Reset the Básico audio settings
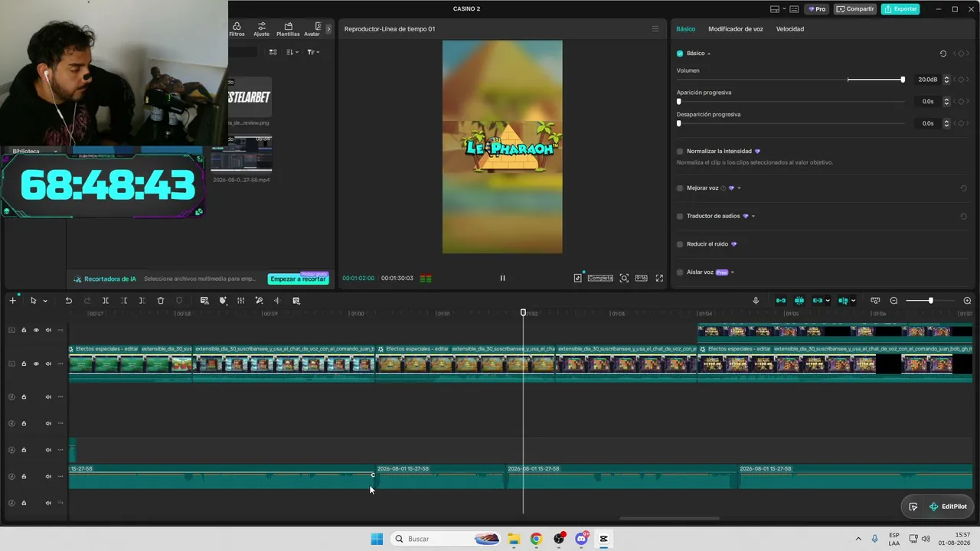 943,54
